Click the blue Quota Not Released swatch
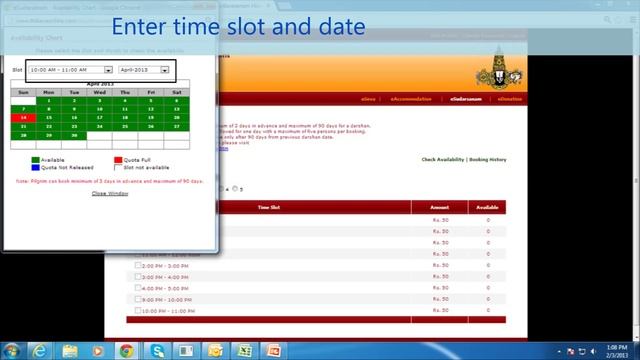 (x=36, y=167)
